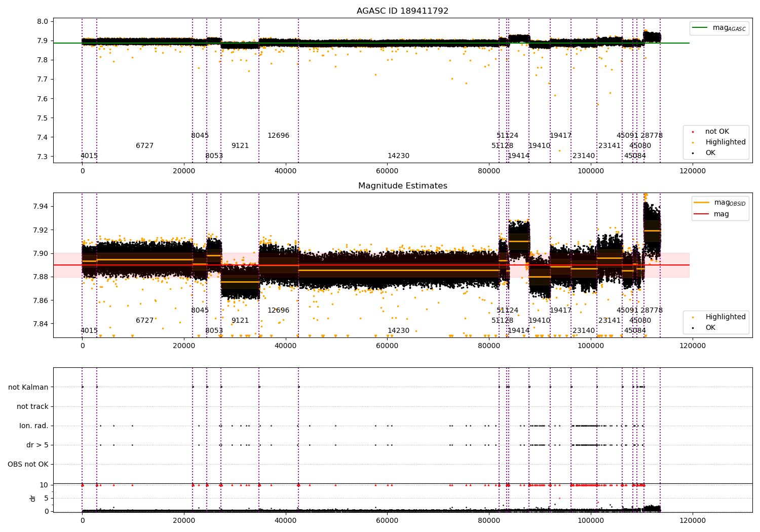Click 'Highlighted' legend entry in middle plot
The width and height of the screenshot is (760, 532).
(719, 317)
